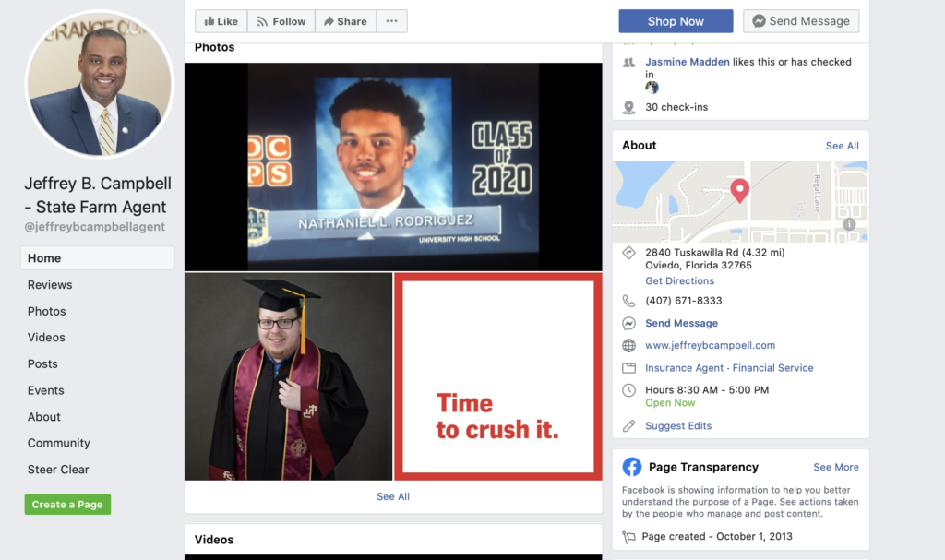This screenshot has height=560, width=945.
Task: Go to the About tab in sidebar
Action: coord(43,417)
